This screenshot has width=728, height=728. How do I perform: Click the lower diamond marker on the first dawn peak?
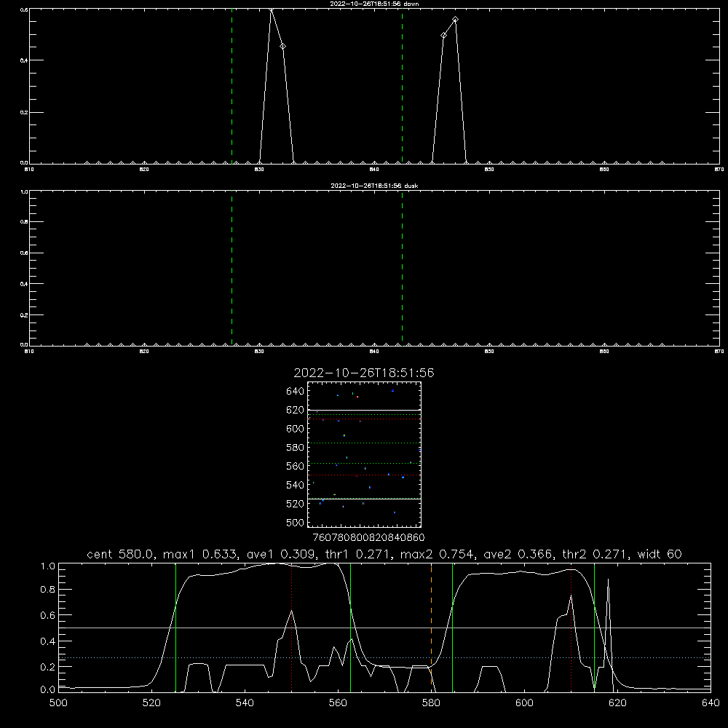pos(282,47)
